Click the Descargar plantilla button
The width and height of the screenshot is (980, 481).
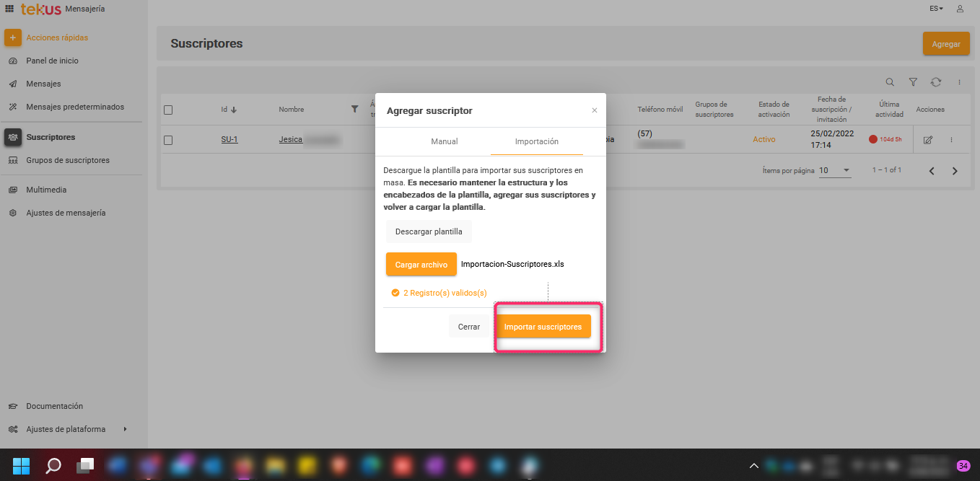point(429,231)
